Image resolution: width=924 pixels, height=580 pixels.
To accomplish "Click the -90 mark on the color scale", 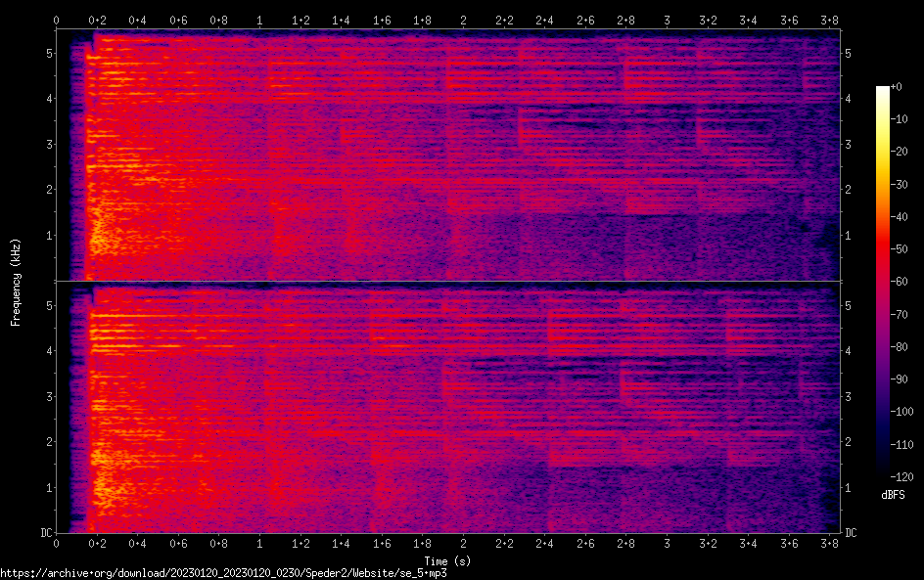I will (x=902, y=379).
